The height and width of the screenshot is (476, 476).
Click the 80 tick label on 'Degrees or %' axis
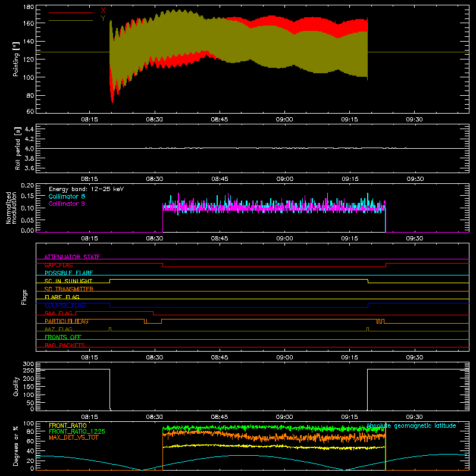point(31,431)
